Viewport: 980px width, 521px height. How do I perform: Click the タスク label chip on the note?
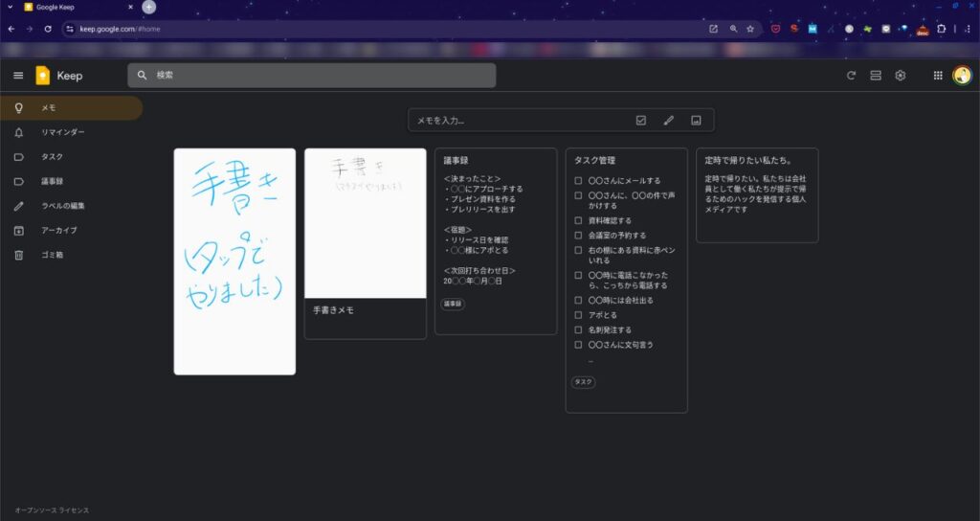[582, 382]
